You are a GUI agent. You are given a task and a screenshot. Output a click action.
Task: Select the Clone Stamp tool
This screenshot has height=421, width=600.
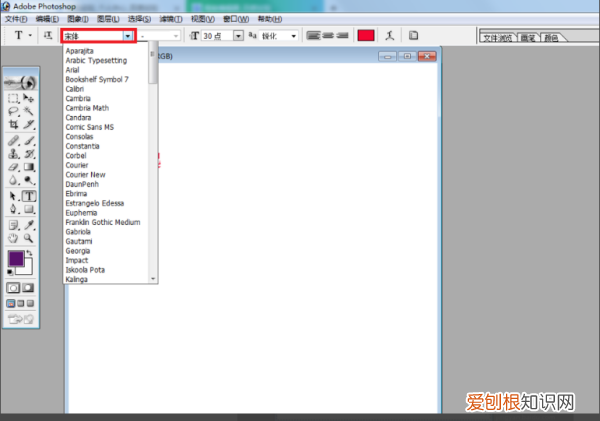coord(13,154)
